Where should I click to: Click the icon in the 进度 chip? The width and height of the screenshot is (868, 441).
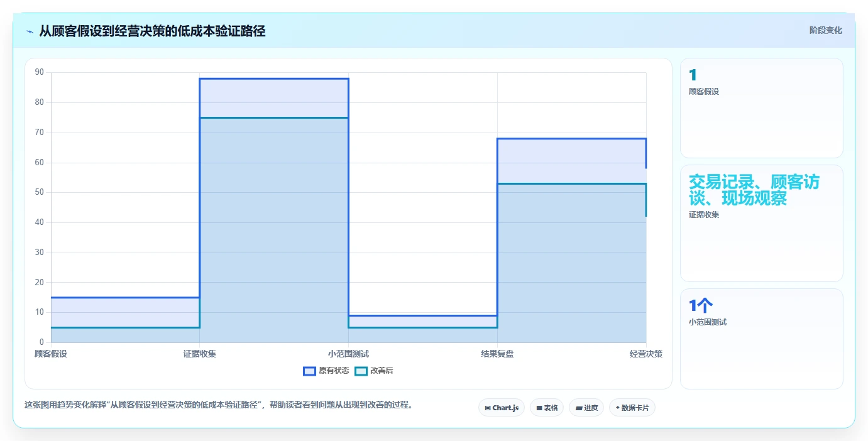click(x=578, y=408)
